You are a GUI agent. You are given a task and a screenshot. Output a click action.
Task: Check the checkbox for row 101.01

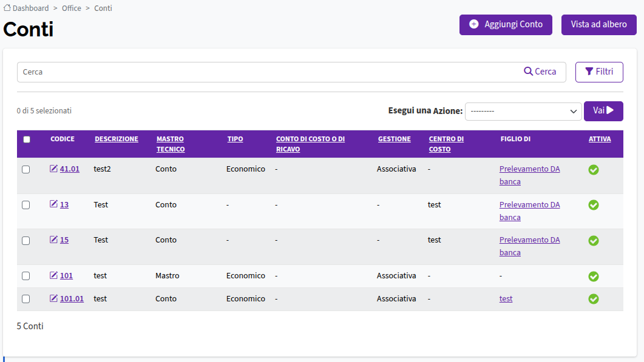[x=26, y=299]
